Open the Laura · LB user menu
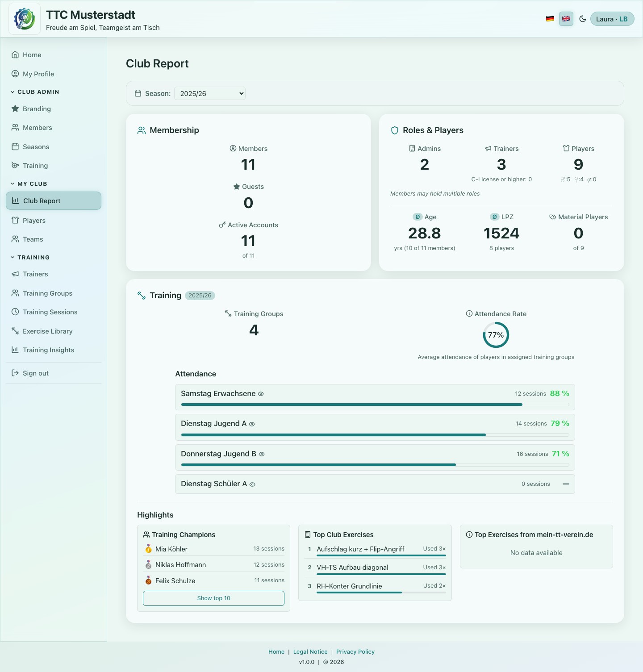This screenshot has width=643, height=672. [x=612, y=19]
